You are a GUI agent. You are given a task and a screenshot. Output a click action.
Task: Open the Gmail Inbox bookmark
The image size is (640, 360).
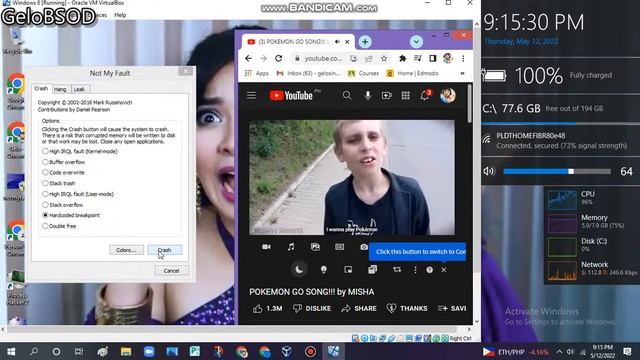click(x=308, y=73)
